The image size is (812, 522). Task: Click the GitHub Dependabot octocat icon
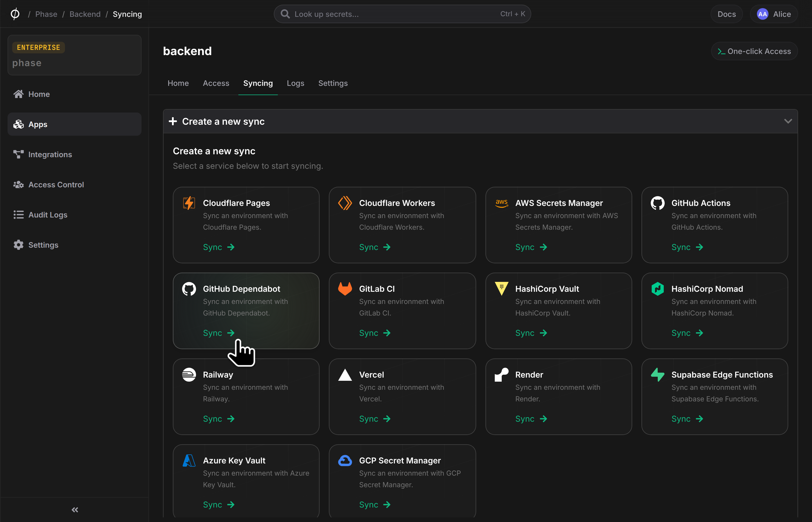[189, 289]
